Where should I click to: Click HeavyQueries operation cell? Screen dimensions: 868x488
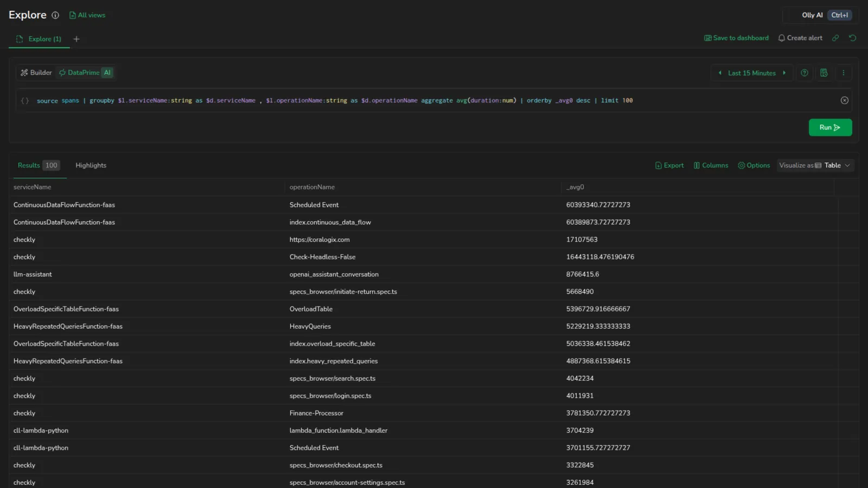click(x=310, y=326)
